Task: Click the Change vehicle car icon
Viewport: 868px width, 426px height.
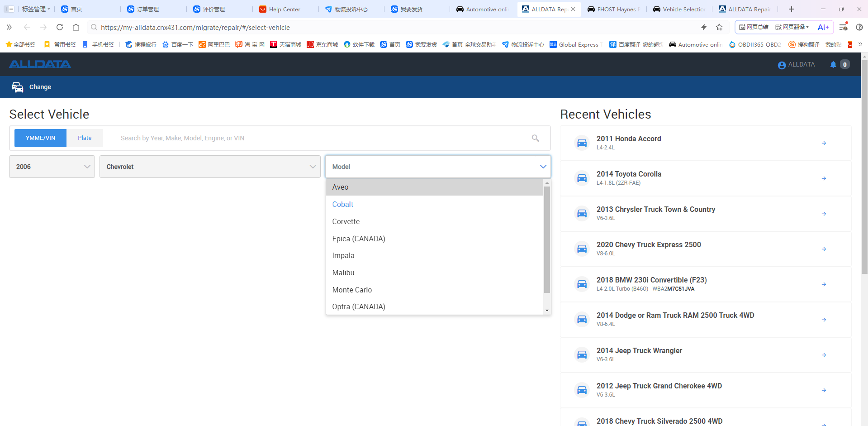Action: pos(18,87)
